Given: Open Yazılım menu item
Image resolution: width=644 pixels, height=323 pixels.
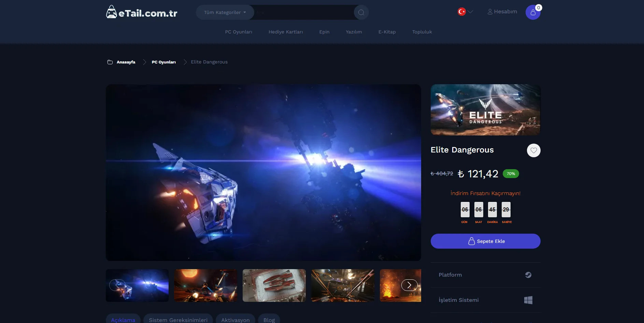Looking at the screenshot, I should pos(354,32).
